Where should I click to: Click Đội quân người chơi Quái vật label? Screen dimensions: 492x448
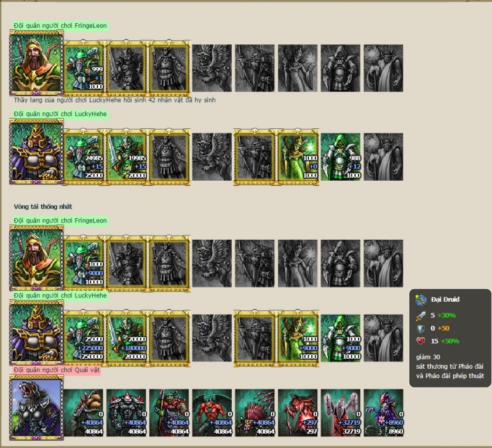coord(57,370)
